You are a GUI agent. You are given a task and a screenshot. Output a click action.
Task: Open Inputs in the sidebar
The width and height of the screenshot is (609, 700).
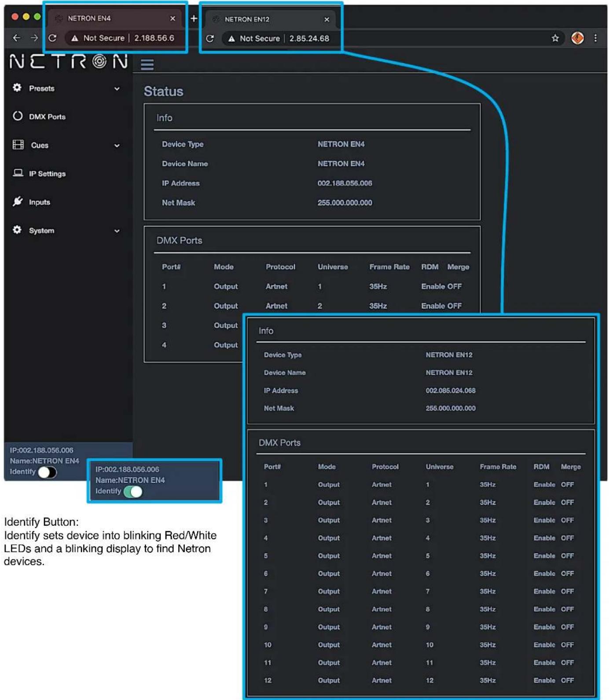pos(40,202)
